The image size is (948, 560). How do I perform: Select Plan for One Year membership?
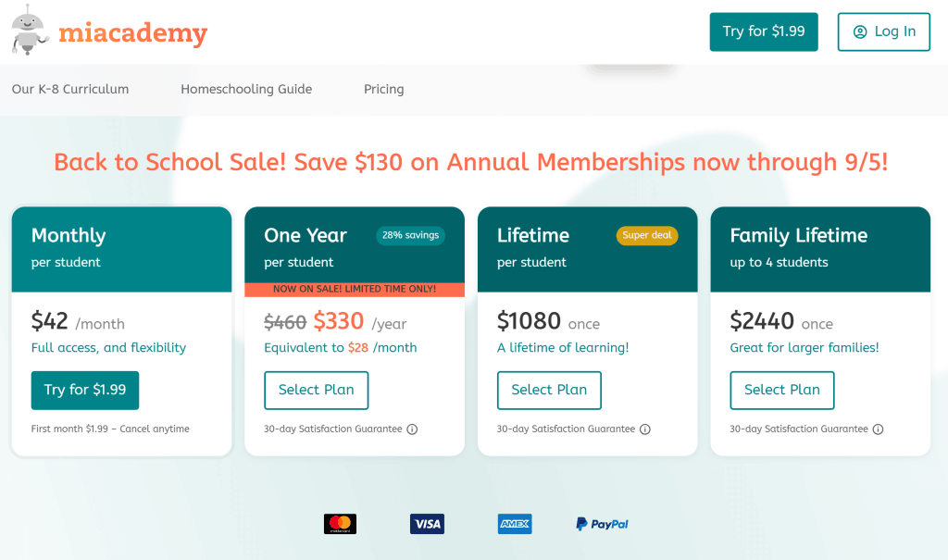point(317,390)
